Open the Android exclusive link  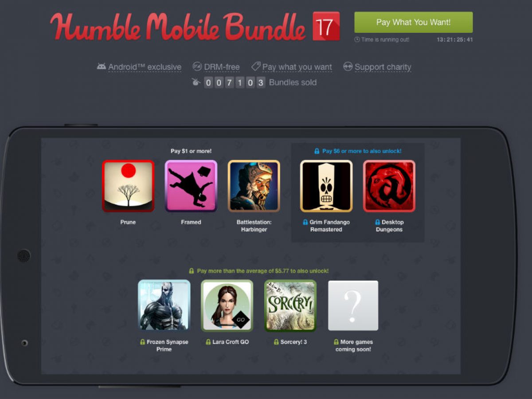pyautogui.click(x=145, y=67)
